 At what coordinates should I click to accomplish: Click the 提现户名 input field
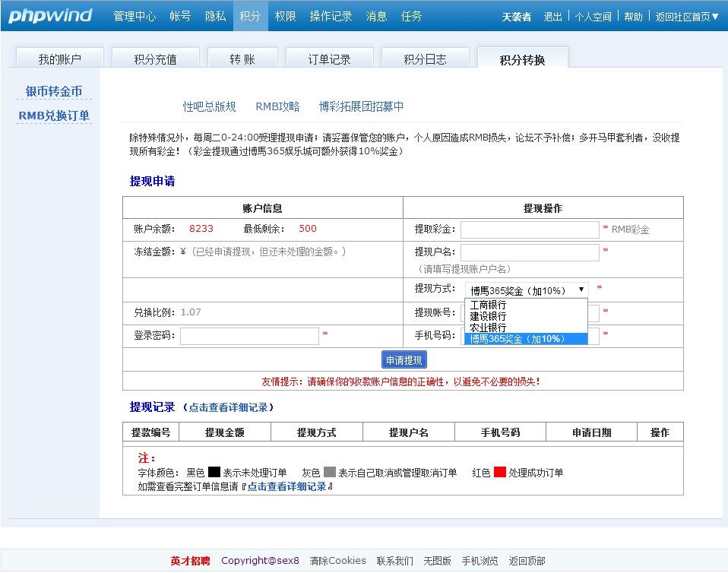530,252
